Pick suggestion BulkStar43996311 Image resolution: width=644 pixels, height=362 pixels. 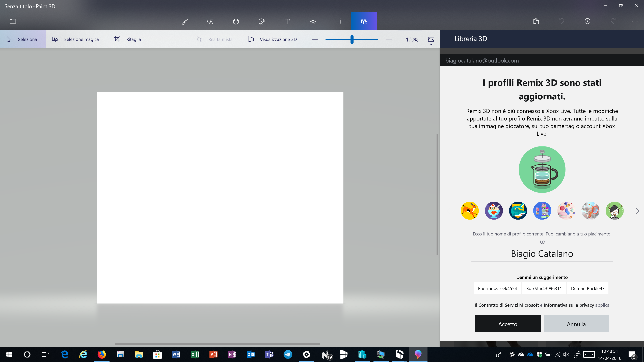[x=544, y=289]
